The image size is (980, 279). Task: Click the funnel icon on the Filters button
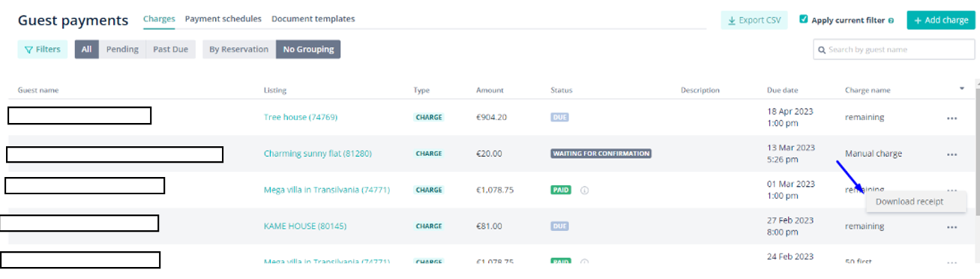pyautogui.click(x=28, y=49)
